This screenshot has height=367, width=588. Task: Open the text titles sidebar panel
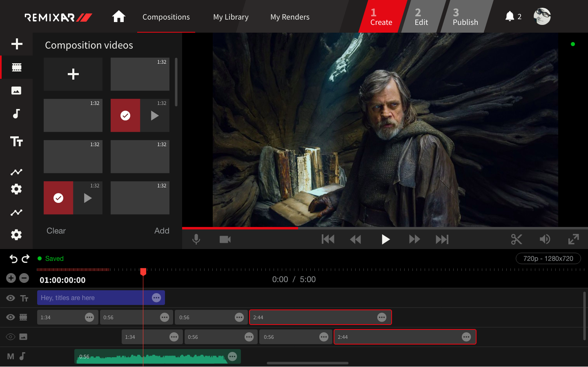tap(16, 141)
